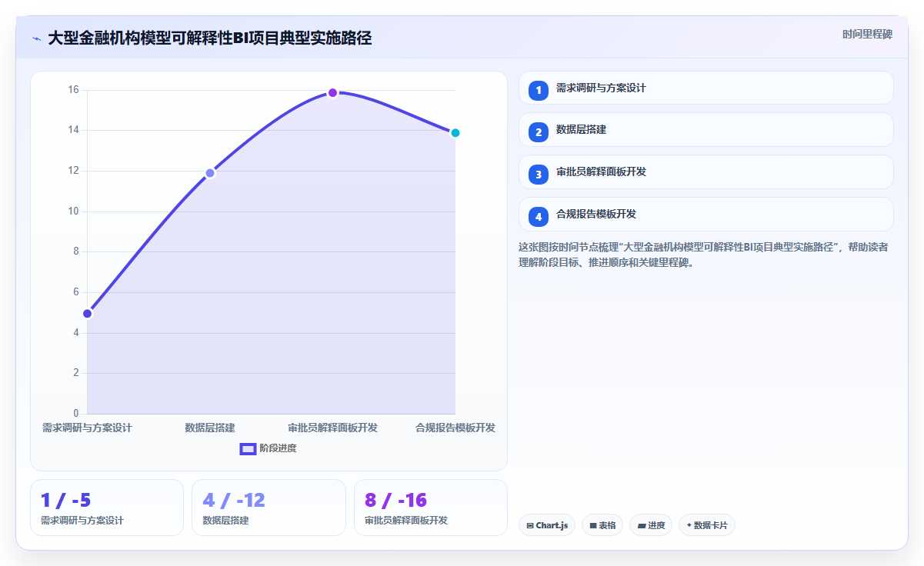Click the sparkle icon in 数据卡片 tag

tap(689, 525)
